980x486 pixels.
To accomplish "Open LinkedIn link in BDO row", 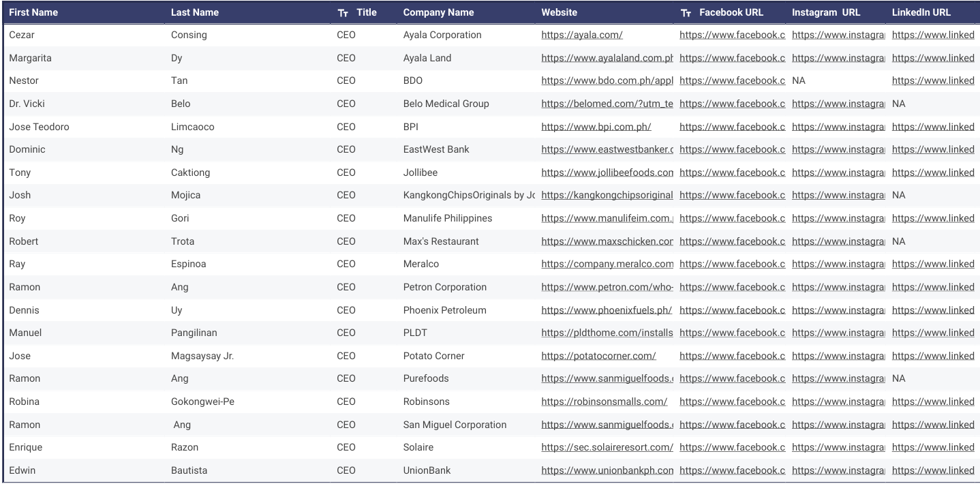I will tap(933, 80).
